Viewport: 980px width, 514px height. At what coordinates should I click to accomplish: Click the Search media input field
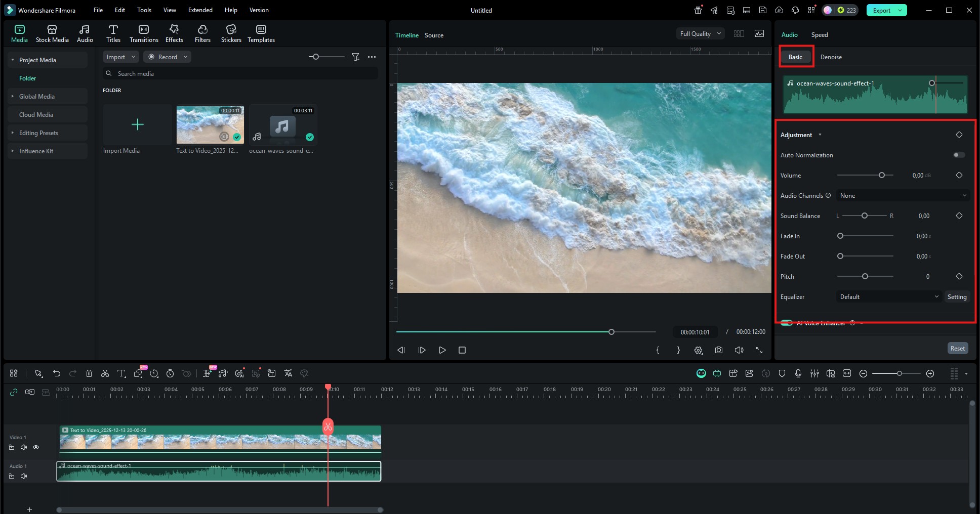(x=243, y=74)
